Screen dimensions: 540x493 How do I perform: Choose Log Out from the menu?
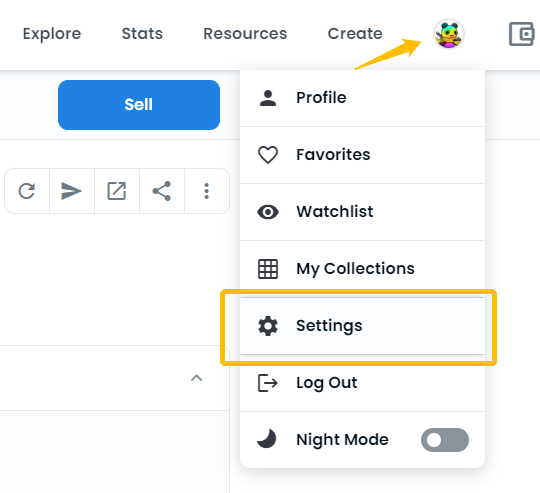pos(362,383)
